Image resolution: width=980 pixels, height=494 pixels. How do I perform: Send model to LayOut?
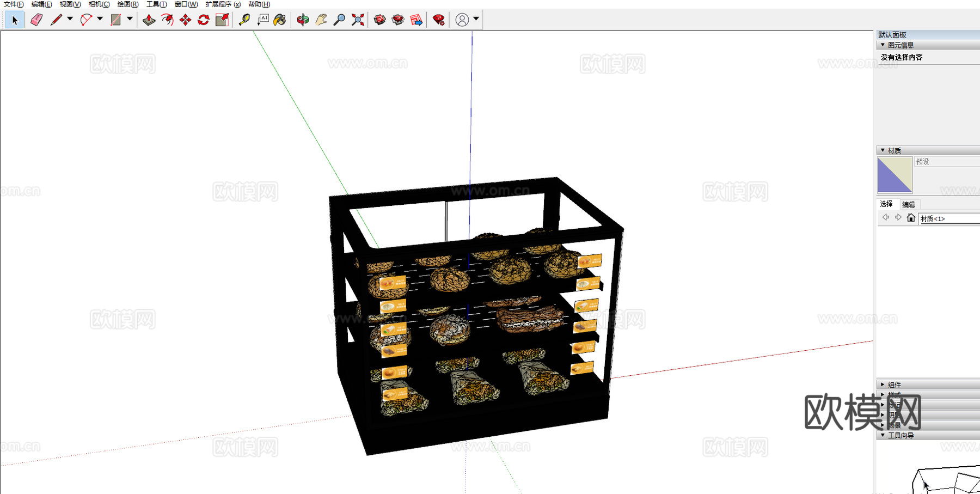pyautogui.click(x=416, y=20)
